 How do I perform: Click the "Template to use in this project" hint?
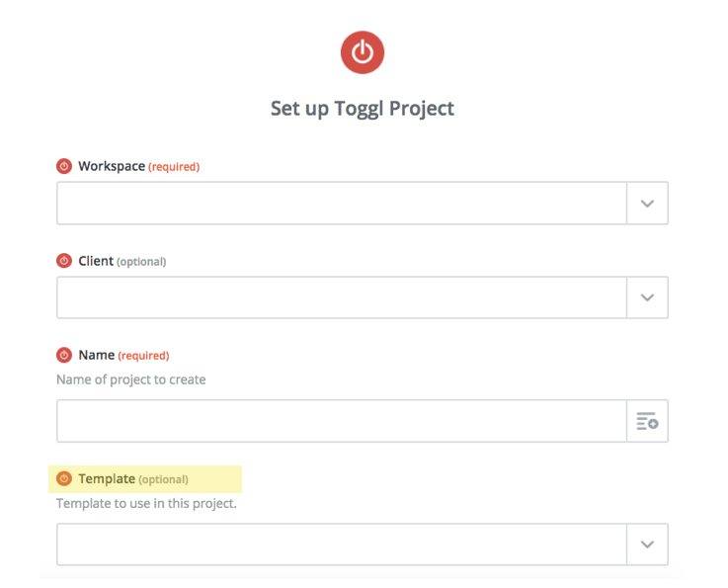point(146,504)
